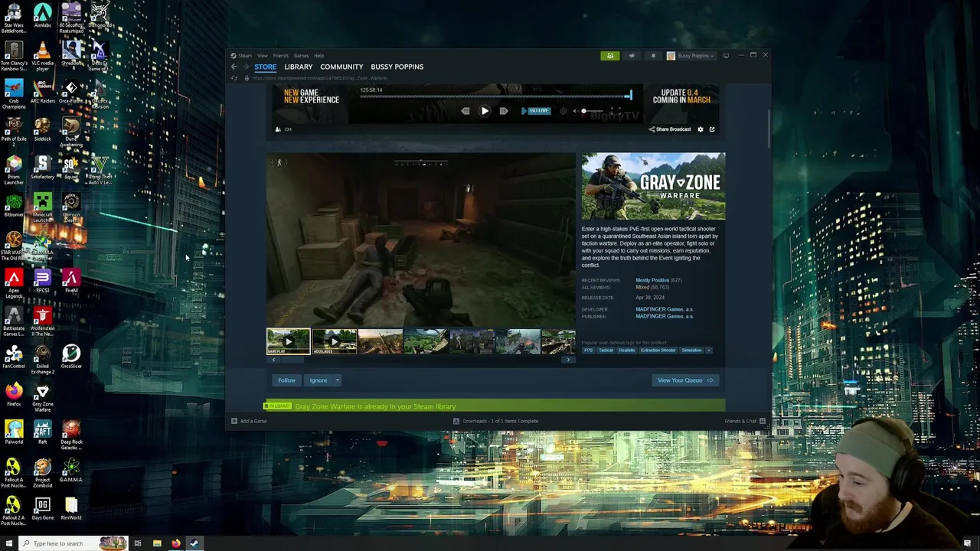
Task: Click the GO LIVE button
Action: [x=535, y=111]
